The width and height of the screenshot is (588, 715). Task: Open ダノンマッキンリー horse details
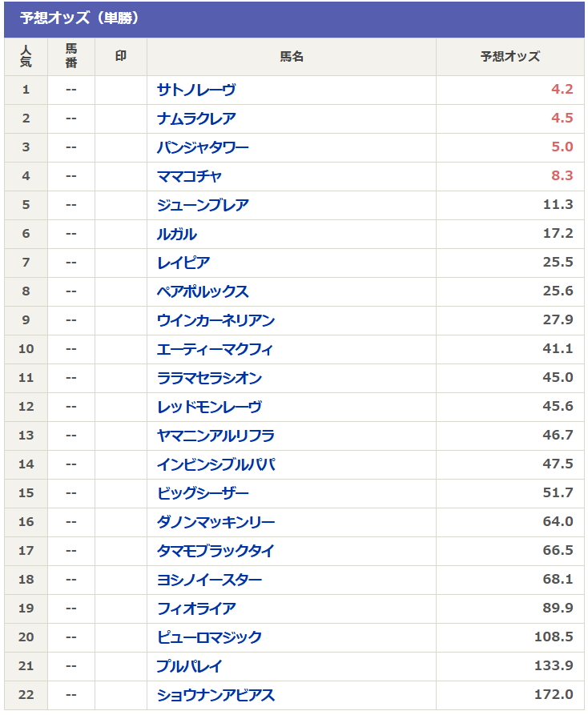tap(215, 522)
